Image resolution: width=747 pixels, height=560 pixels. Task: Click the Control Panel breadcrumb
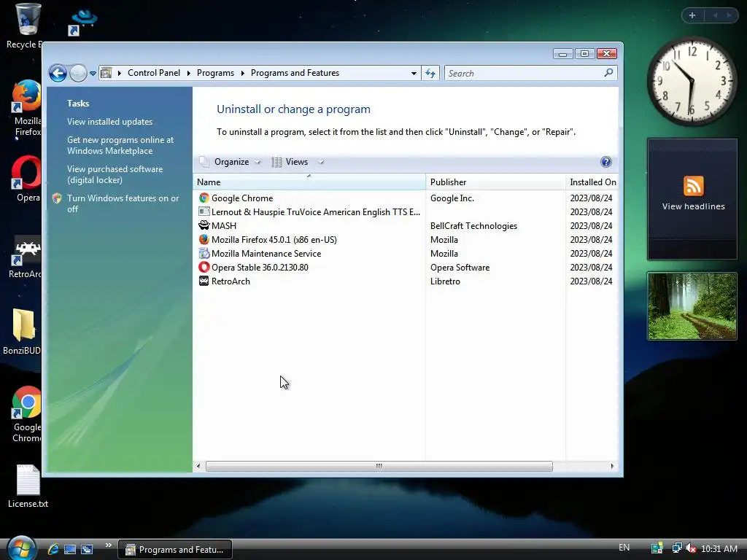tap(154, 73)
